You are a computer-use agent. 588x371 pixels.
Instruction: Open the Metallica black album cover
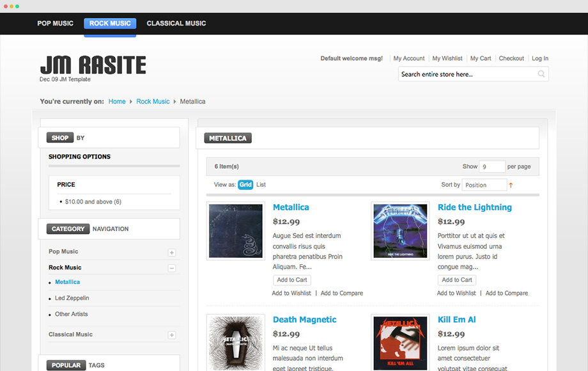coord(236,231)
